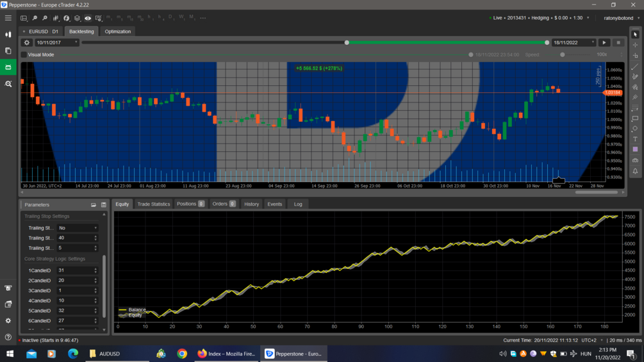This screenshot has width=644, height=362.
Task: Click the Speed slider handle
Action: click(562, 54)
